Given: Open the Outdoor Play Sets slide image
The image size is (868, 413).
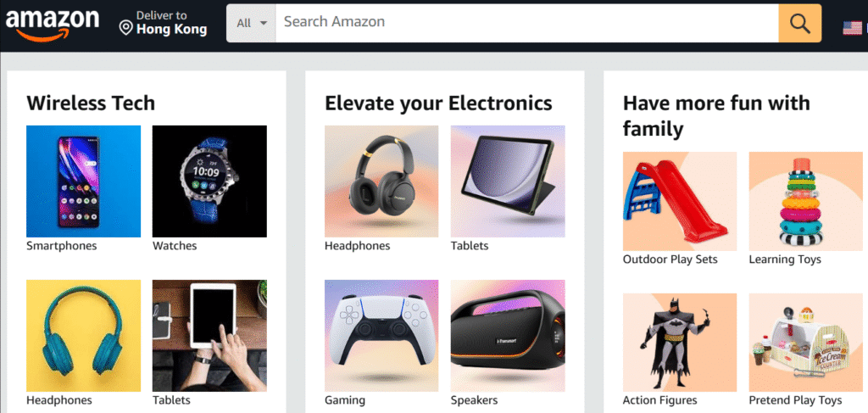Looking at the screenshot, I should pos(680,202).
